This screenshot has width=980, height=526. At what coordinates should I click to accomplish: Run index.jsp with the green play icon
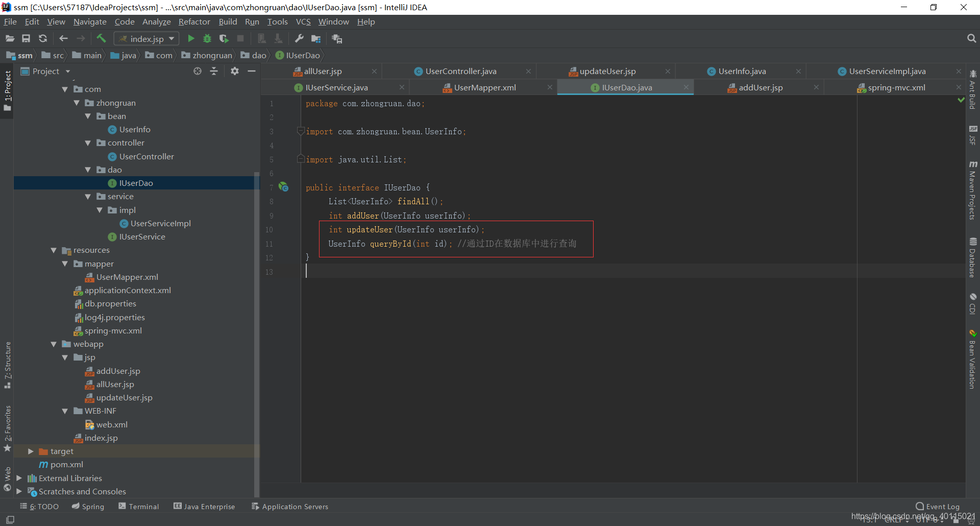(191, 39)
